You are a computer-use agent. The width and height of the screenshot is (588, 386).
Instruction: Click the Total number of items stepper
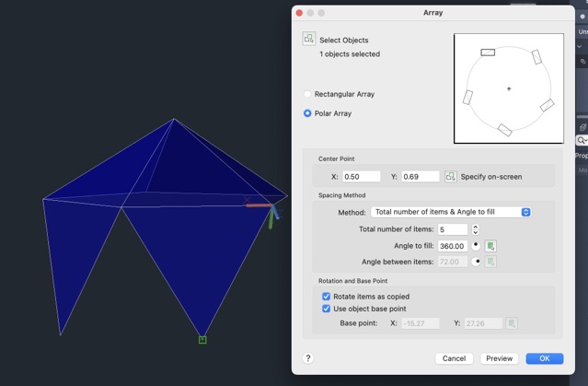coord(476,229)
